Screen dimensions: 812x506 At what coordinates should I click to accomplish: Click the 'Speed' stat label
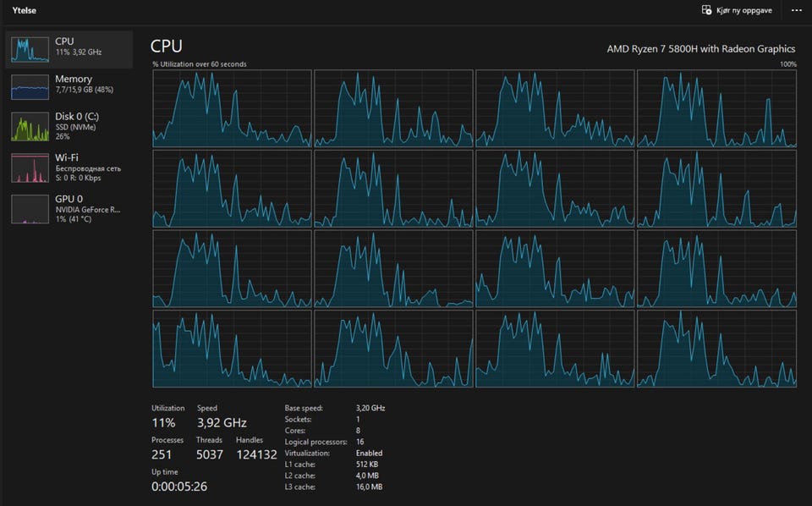click(x=207, y=408)
